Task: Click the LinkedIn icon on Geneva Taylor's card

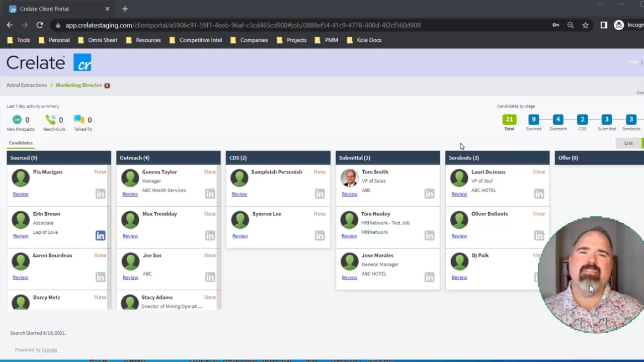Action: (x=210, y=194)
